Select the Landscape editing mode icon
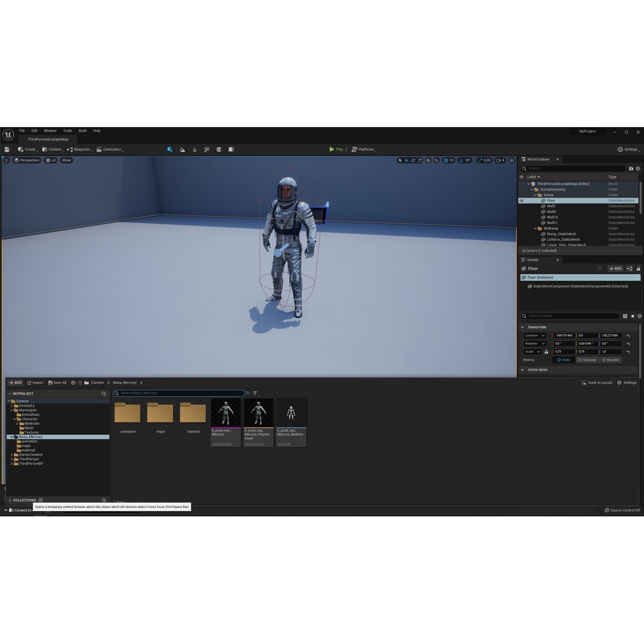Viewport: 644px width, 644px height. pyautogui.click(x=182, y=149)
